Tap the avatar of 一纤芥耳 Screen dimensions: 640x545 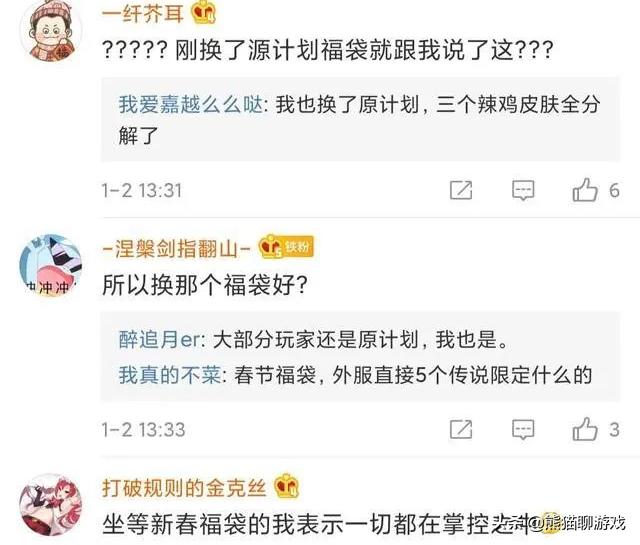51,29
